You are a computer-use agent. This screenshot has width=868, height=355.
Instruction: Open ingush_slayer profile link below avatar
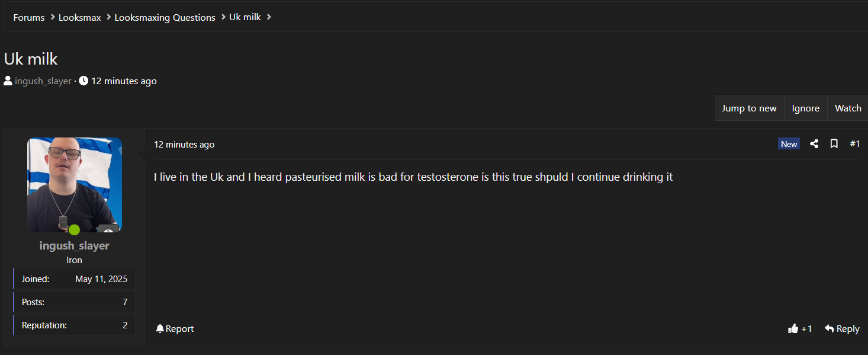75,245
